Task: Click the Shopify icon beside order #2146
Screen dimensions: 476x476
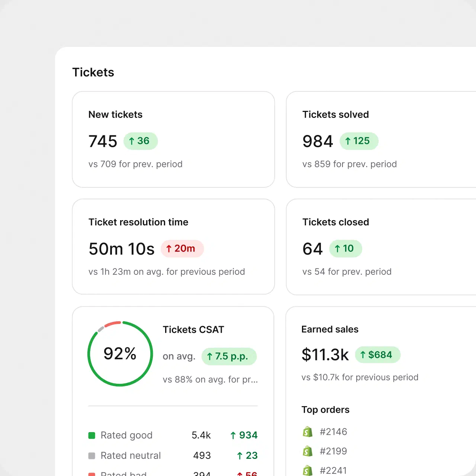Action: coord(308,432)
